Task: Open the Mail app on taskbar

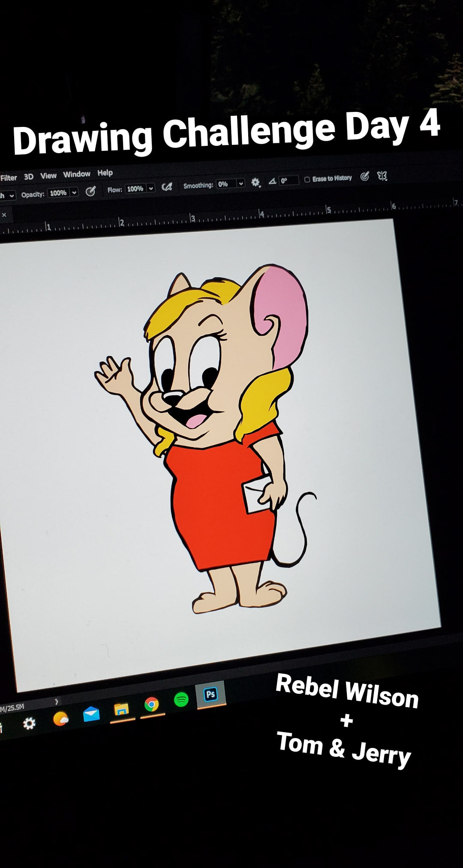Action: pos(91,714)
